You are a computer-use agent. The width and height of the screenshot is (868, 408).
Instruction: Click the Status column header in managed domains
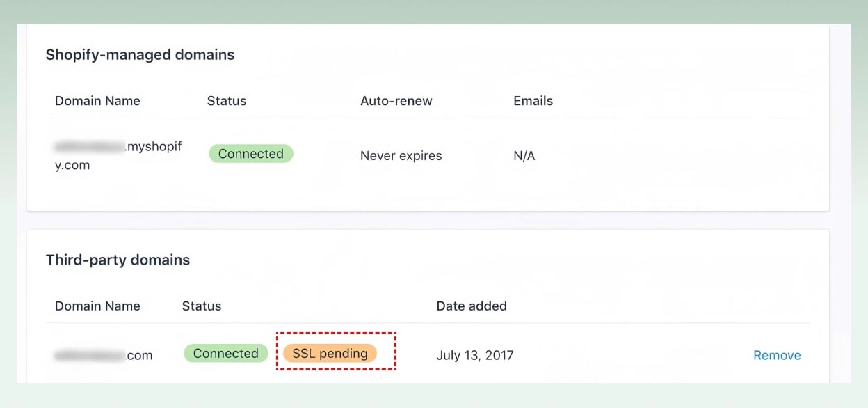tap(227, 101)
